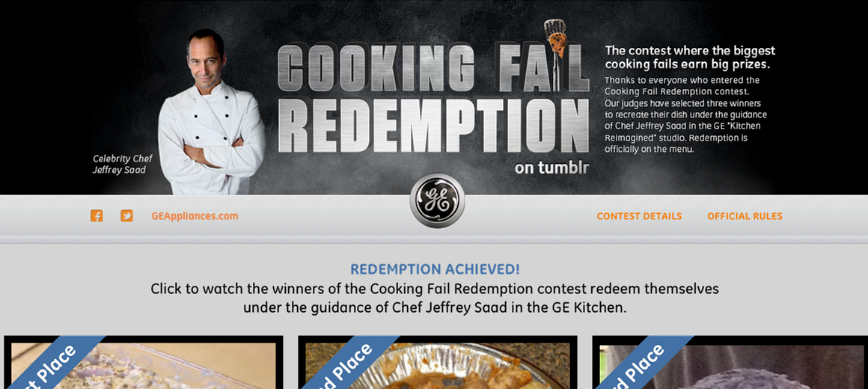The image size is (868, 389).
Task: Click the photo of Chef Jeffrey Saad
Action: [210, 111]
